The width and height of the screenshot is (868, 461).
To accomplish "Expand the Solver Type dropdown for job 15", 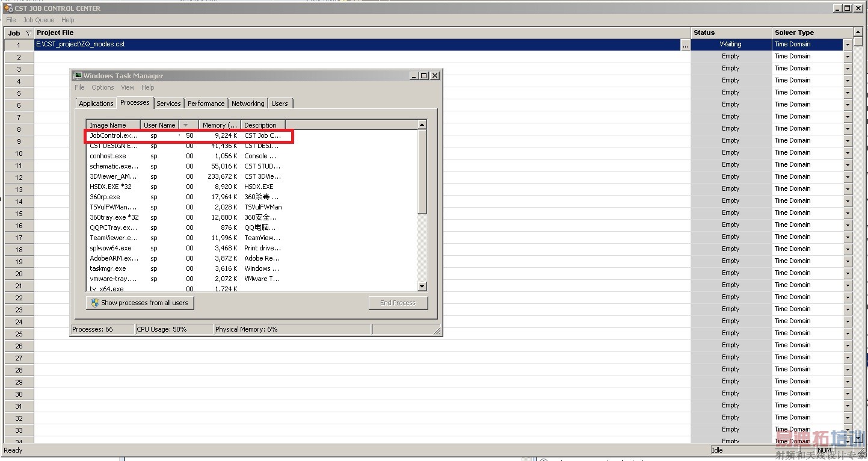I will point(848,213).
